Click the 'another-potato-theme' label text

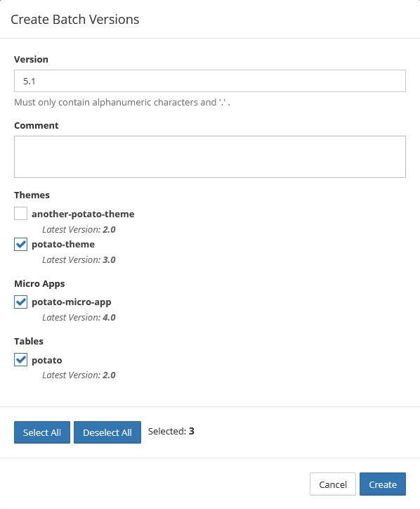click(83, 214)
